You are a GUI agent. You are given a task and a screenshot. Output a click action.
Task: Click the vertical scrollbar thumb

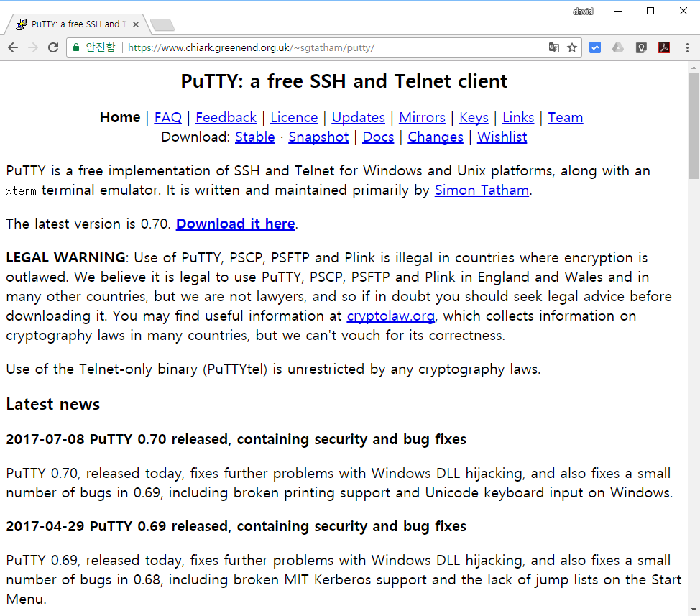click(x=694, y=127)
